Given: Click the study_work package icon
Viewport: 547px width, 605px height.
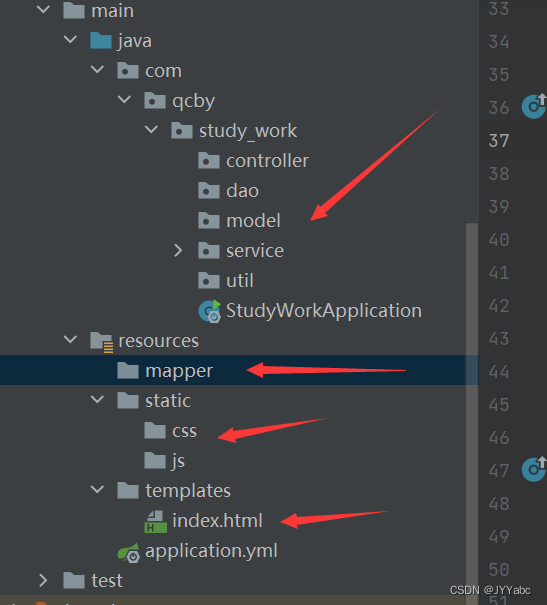Looking at the screenshot, I should [182, 131].
